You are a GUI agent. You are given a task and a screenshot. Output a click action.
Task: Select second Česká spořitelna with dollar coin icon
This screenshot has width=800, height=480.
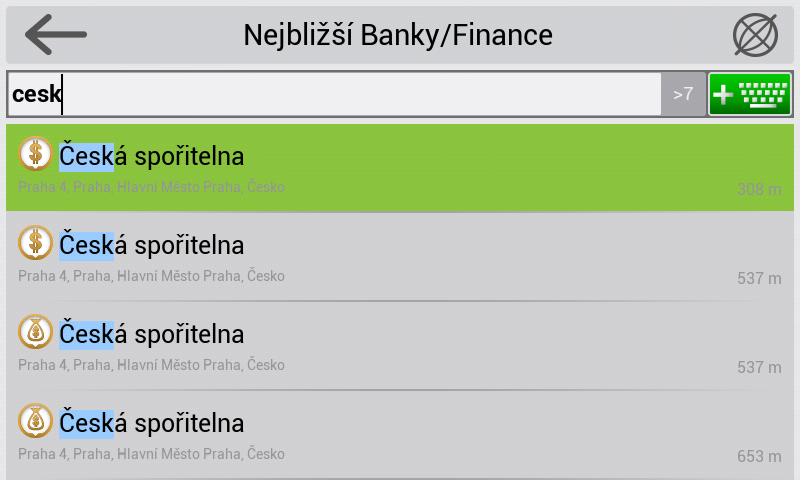pos(152,245)
